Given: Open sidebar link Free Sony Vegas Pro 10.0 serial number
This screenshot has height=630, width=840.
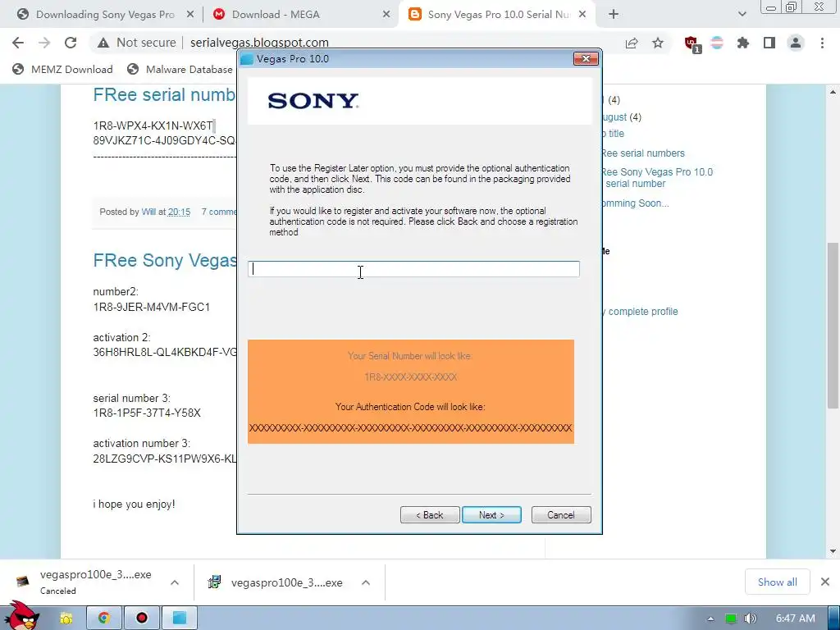Looking at the screenshot, I should click(x=657, y=178).
